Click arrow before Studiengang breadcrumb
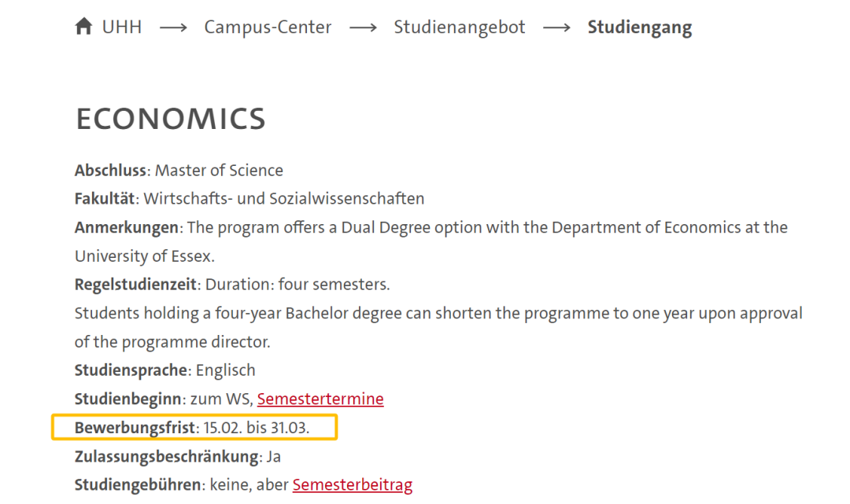 pos(556,28)
